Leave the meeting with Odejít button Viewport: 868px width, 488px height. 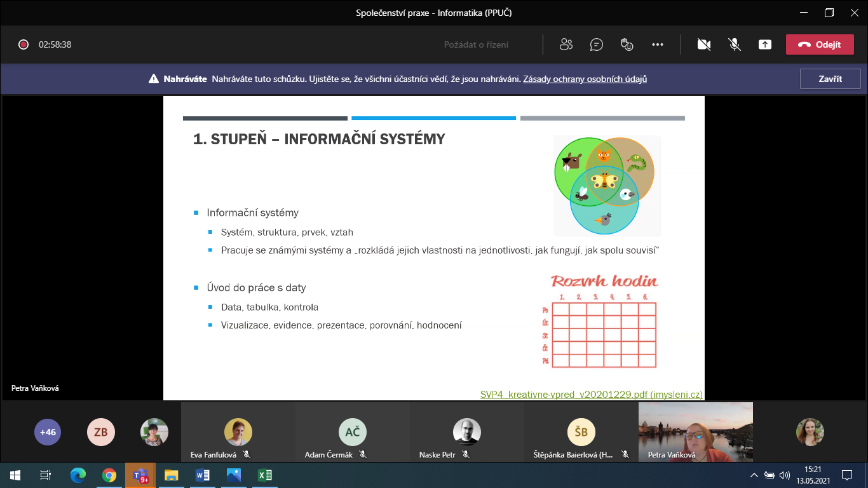[x=819, y=44]
